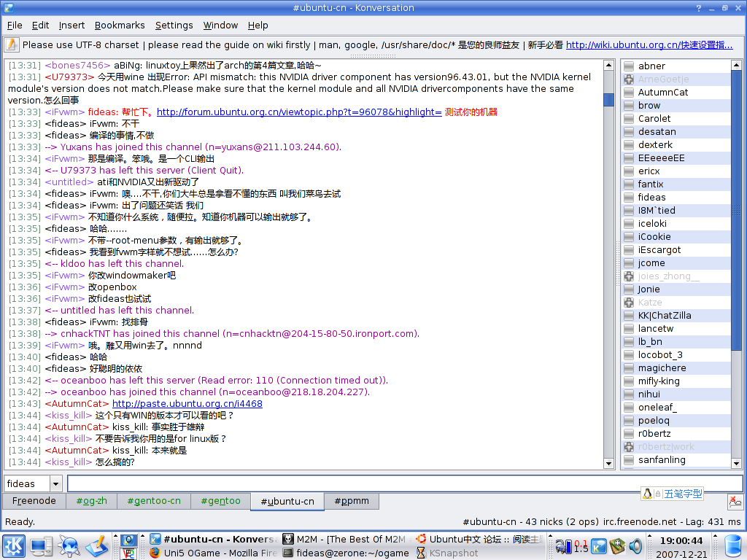The width and height of the screenshot is (747, 560).
Task: Switch to the #ppmm channel tab
Action: [x=352, y=501]
